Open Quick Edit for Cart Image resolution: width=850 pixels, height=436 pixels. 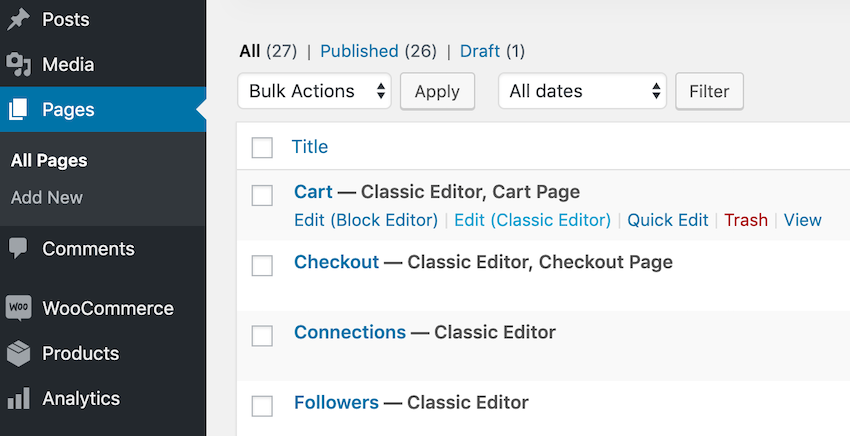tap(667, 220)
